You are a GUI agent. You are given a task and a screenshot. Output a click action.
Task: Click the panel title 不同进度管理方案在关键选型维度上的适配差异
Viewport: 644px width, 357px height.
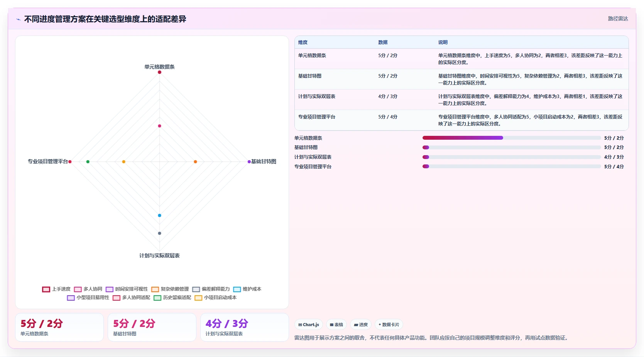tap(105, 19)
